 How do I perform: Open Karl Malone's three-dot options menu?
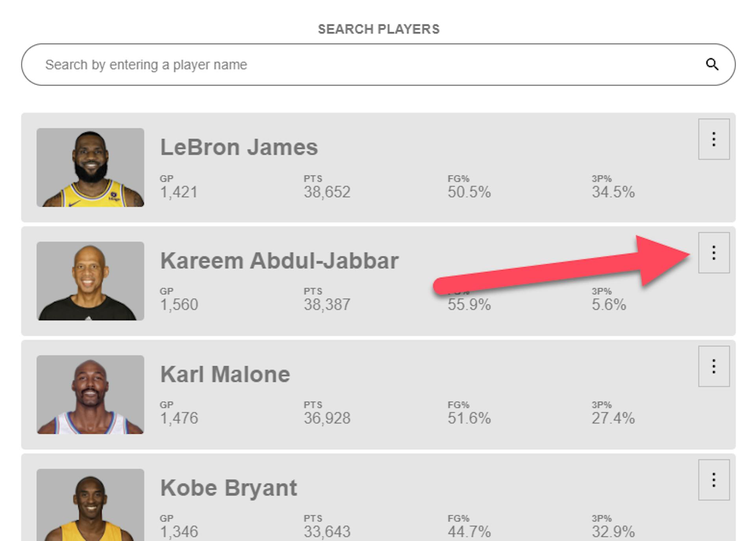click(x=713, y=366)
